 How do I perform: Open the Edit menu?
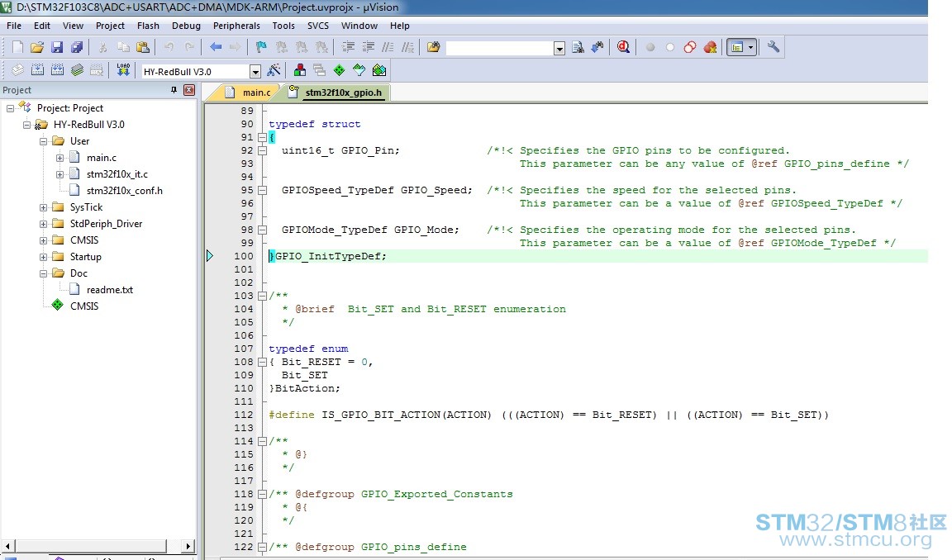point(42,26)
